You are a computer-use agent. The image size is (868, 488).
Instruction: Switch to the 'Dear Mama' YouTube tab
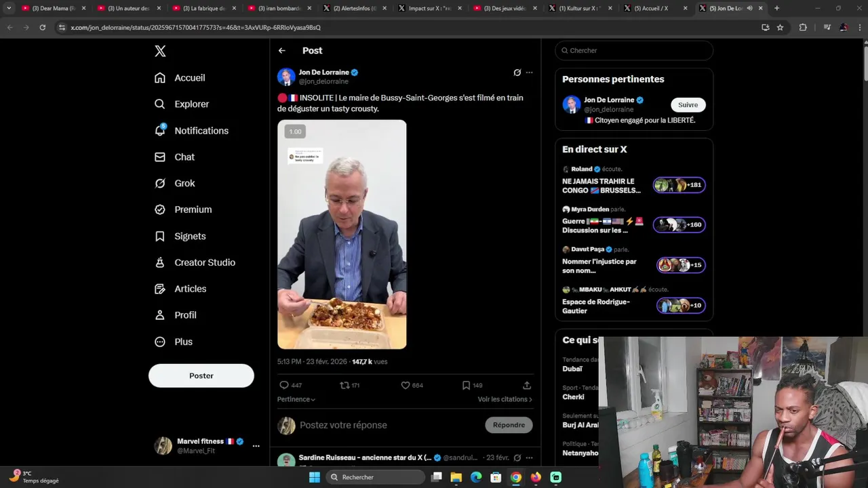click(54, 8)
